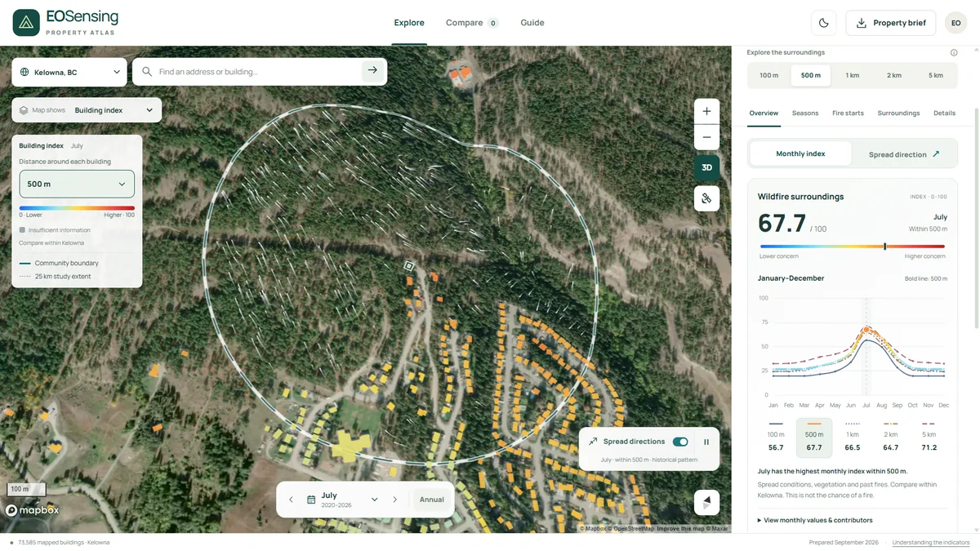Toggle the satellite layer icon button
This screenshot has height=551, width=980.
(706, 198)
